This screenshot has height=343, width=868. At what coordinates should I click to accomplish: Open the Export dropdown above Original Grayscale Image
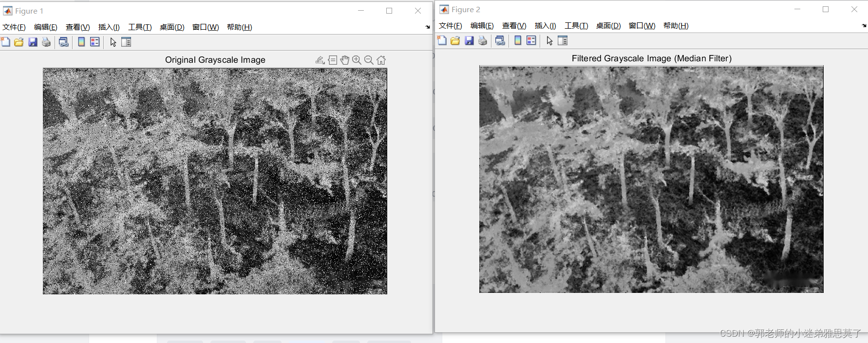point(320,60)
